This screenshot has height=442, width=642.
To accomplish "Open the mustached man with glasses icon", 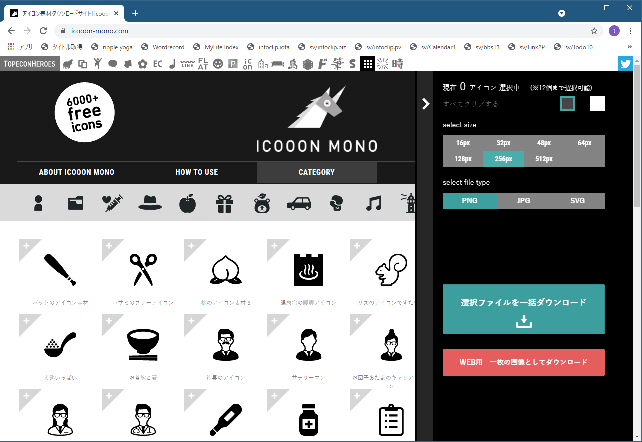I will coord(226,345).
